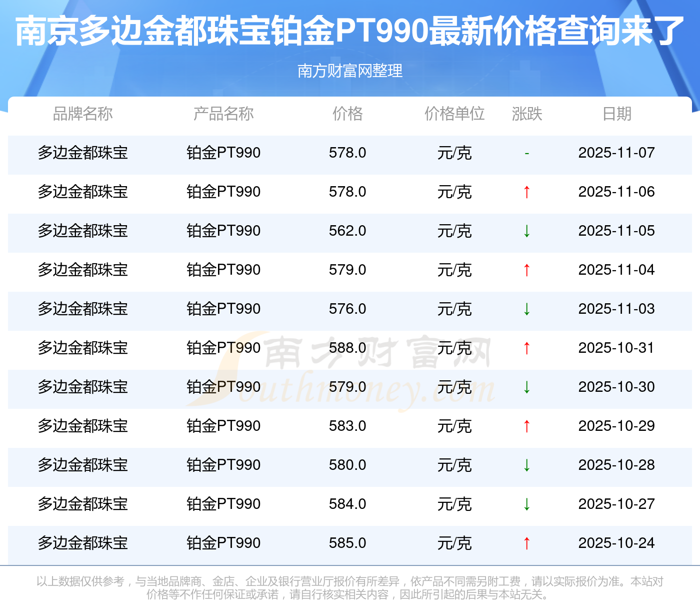The width and height of the screenshot is (700, 602).
Task: Click 多边金都珠宝 in the 2025-11-05 row
Action: point(83,231)
